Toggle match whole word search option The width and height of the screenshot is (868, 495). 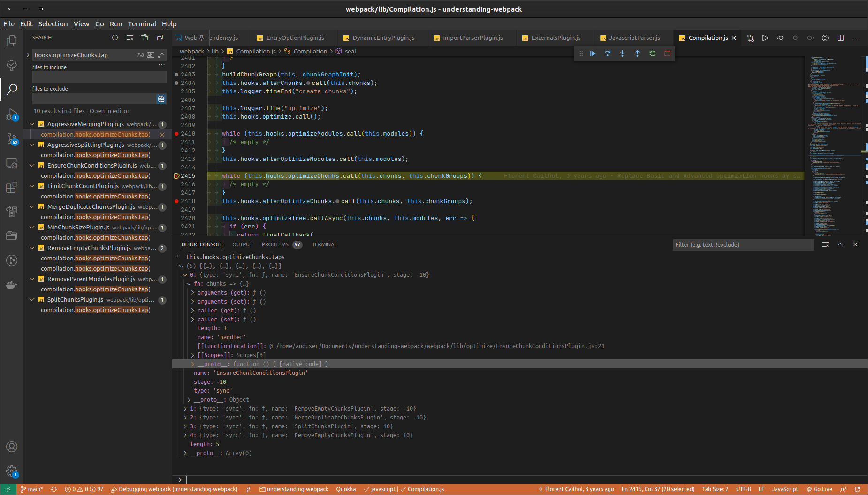pyautogui.click(x=150, y=55)
